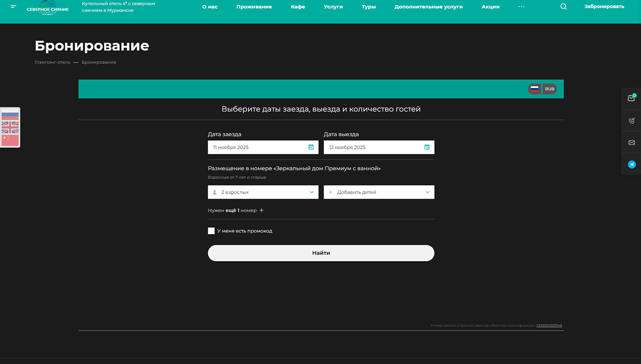The height and width of the screenshot is (364, 641).
Task: Open the hamburger menu in the header
Action: coord(13,7)
